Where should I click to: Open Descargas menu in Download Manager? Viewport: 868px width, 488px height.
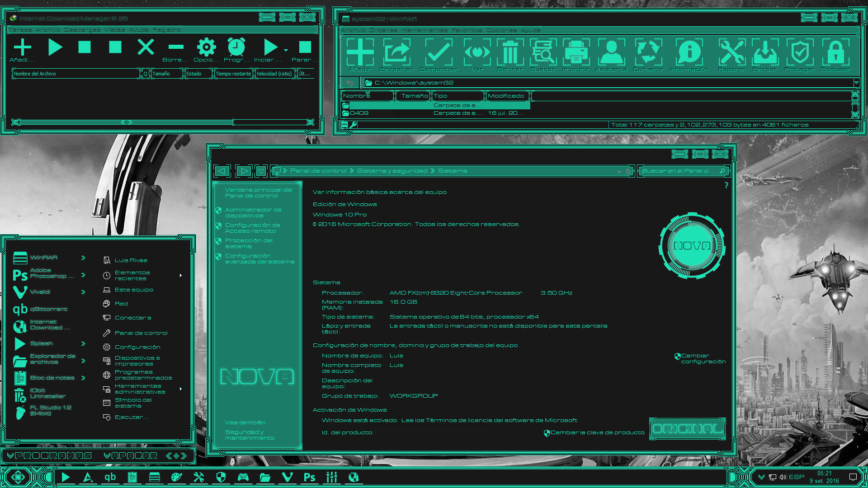pyautogui.click(x=82, y=30)
